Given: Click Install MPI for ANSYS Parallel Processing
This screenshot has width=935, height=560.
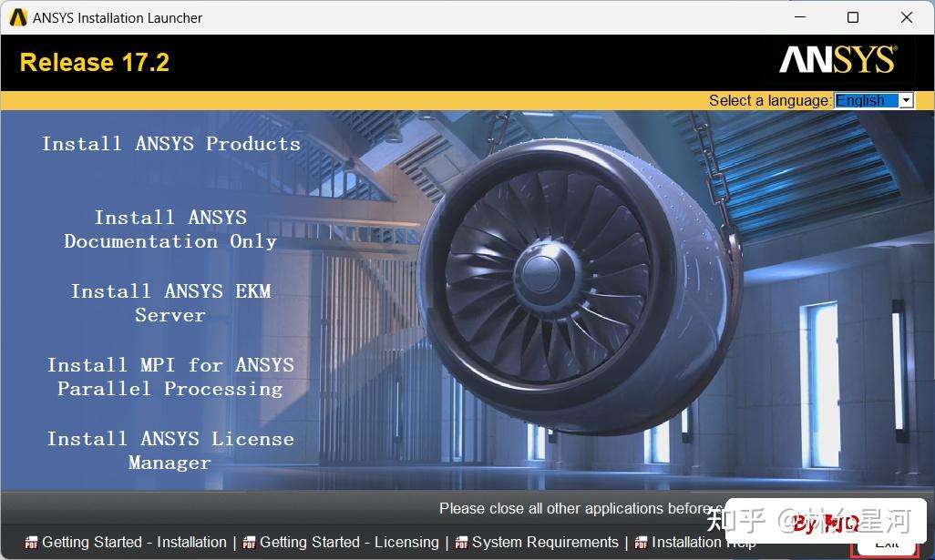Looking at the screenshot, I should pyautogui.click(x=170, y=376).
